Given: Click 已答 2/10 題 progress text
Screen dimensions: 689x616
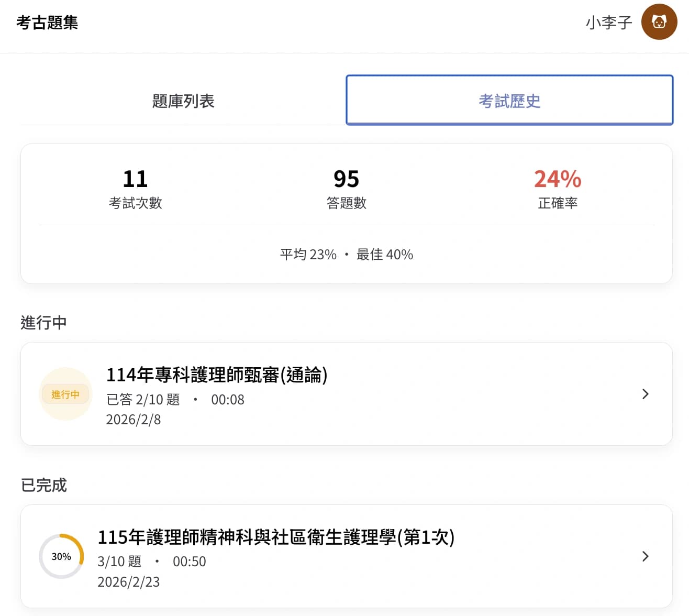Looking at the screenshot, I should click(x=143, y=400).
